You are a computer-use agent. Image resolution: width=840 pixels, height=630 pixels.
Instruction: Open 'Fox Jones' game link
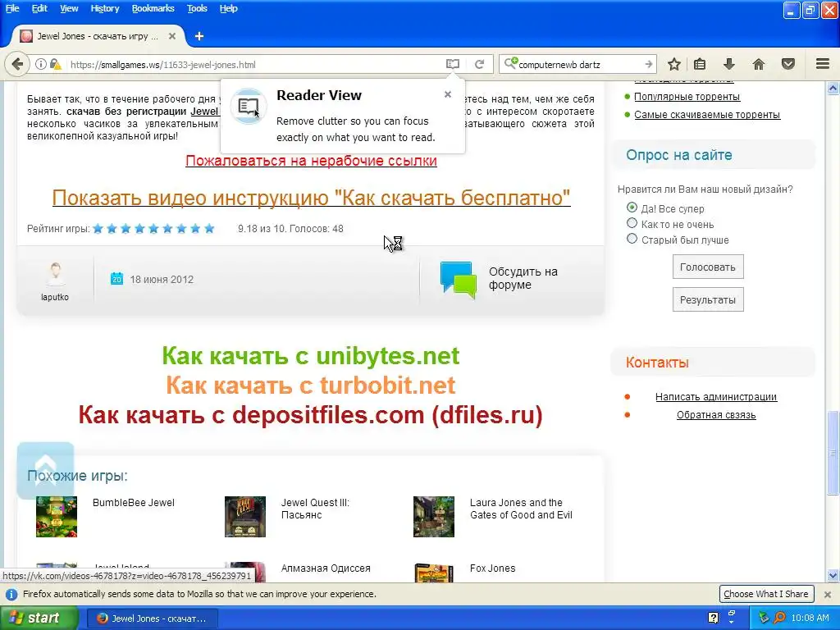(x=492, y=568)
